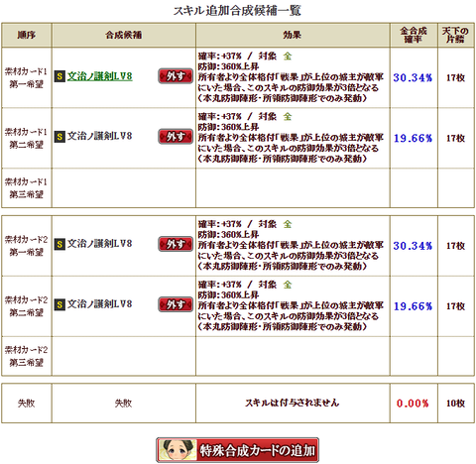Click the 素材カード1 第一希望 row label
476x464 pixels.
pos(27,77)
